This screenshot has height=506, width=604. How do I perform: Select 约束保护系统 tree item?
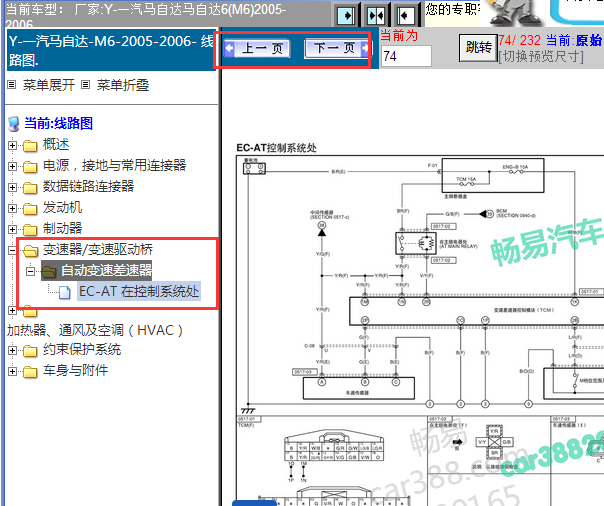[82, 349]
